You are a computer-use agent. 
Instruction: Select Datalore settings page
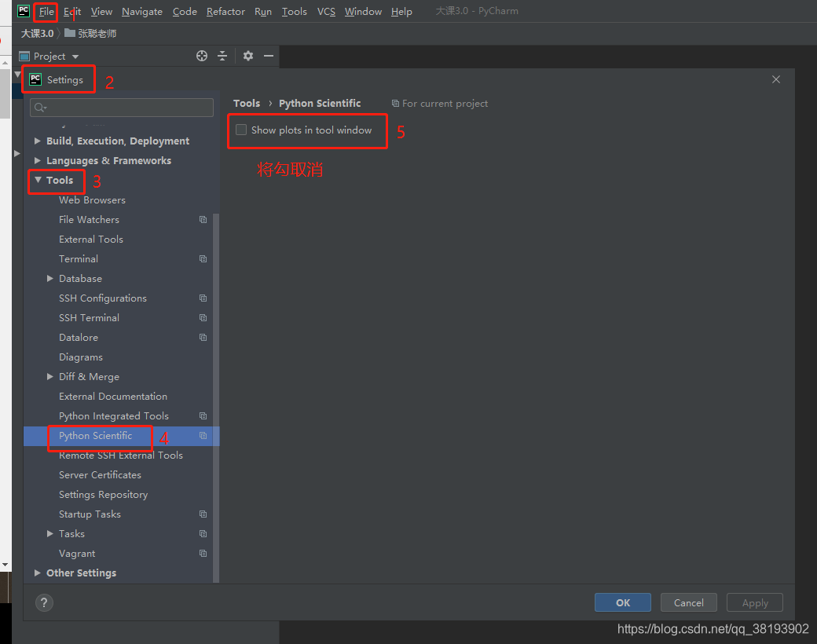pyautogui.click(x=79, y=338)
